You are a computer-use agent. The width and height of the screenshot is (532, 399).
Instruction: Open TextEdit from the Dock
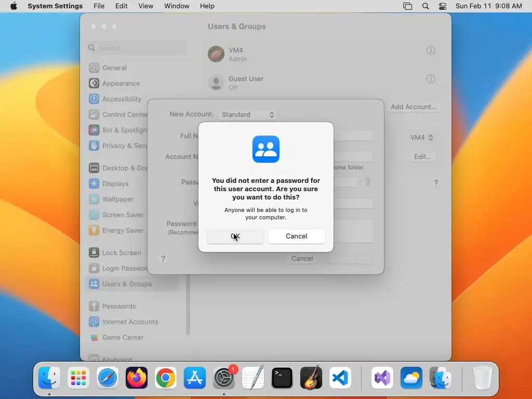[253, 378]
